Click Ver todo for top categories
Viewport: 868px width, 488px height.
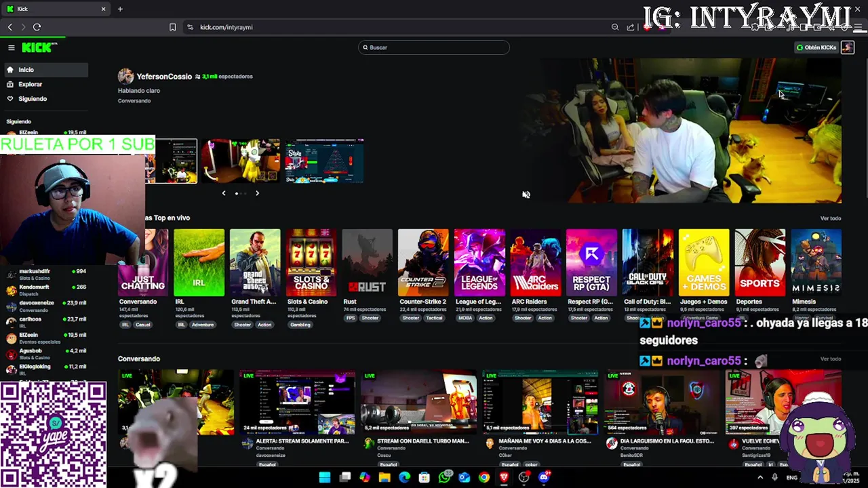(x=831, y=218)
